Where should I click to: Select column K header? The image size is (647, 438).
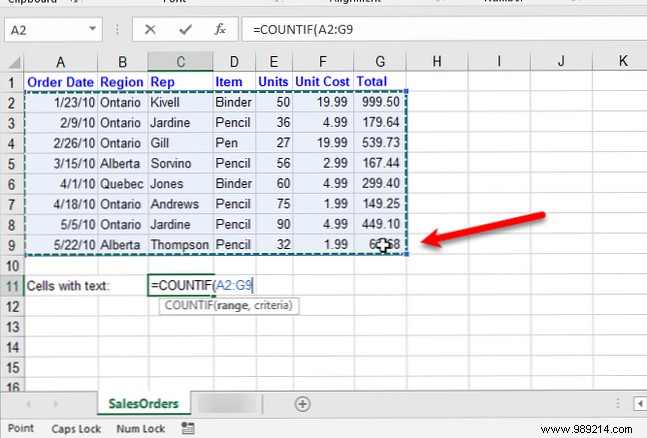pyautogui.click(x=620, y=62)
